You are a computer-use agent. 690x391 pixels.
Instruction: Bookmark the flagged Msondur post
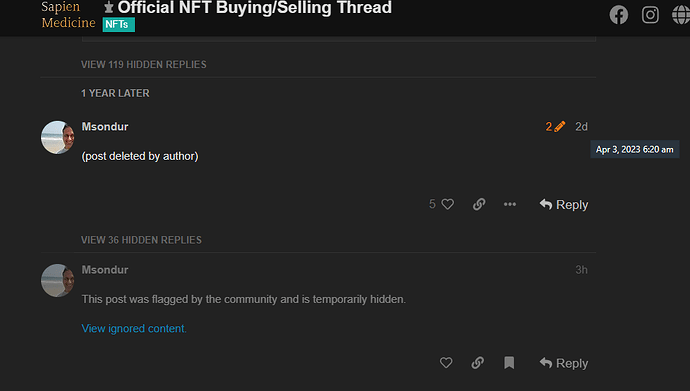[x=509, y=363]
